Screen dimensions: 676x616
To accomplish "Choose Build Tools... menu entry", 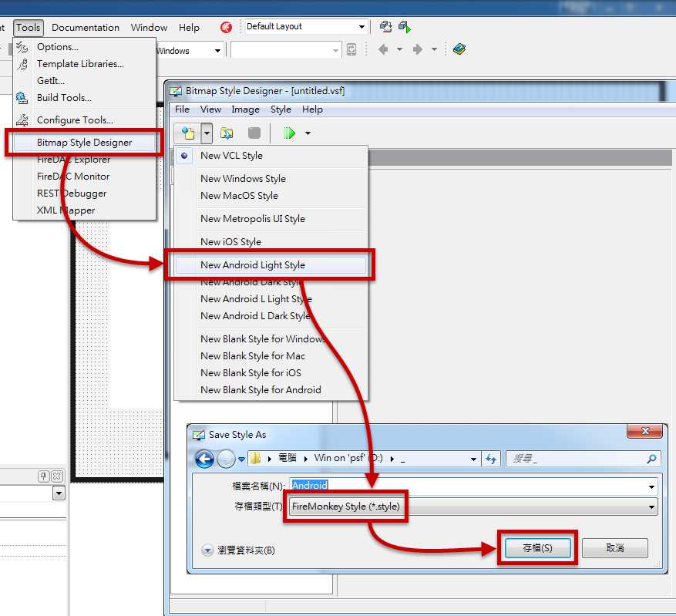I will click(85, 98).
